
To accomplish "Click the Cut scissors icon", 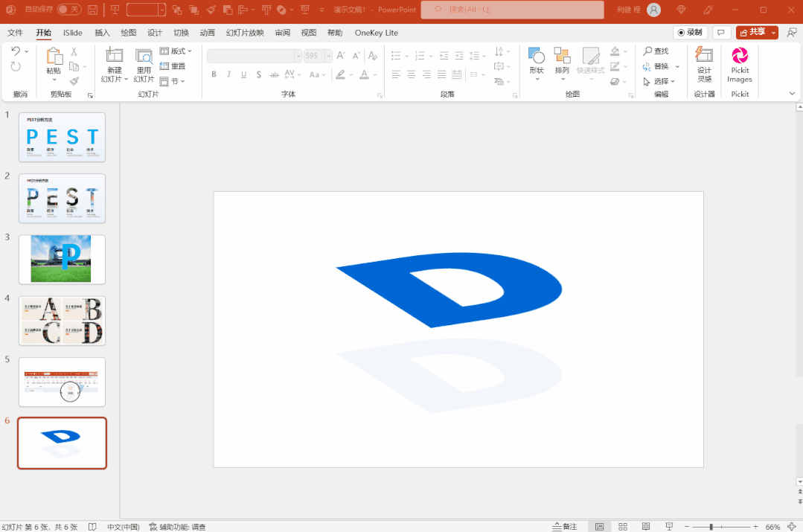I will point(74,51).
